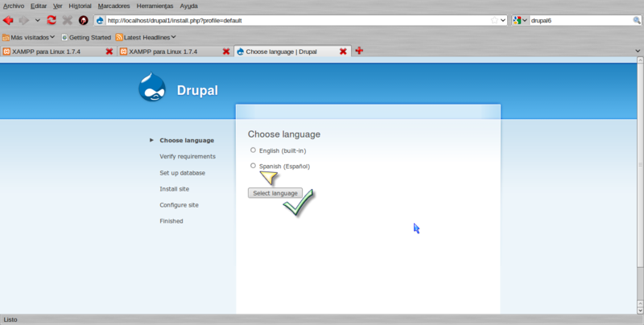This screenshot has width=644, height=325.
Task: Open the Marcadores menu
Action: pos(114,5)
